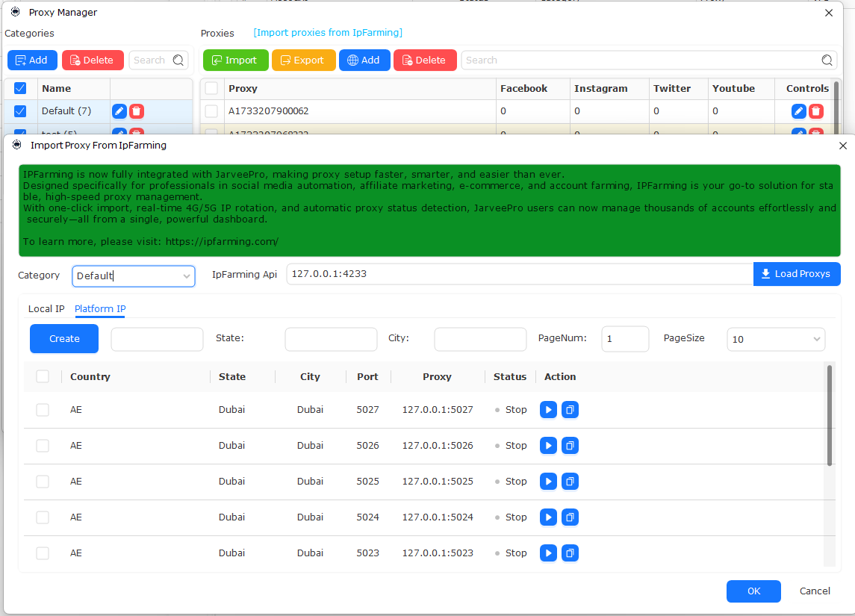Click the empty field next to Create
Screen dimensions: 855x616
[x=157, y=339]
